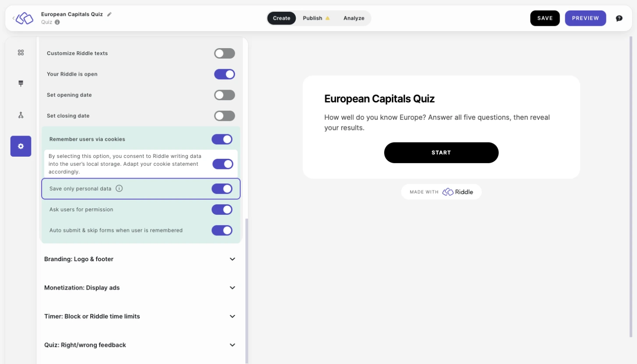
Task: Switch to the Analyze tab
Action: pos(353,18)
